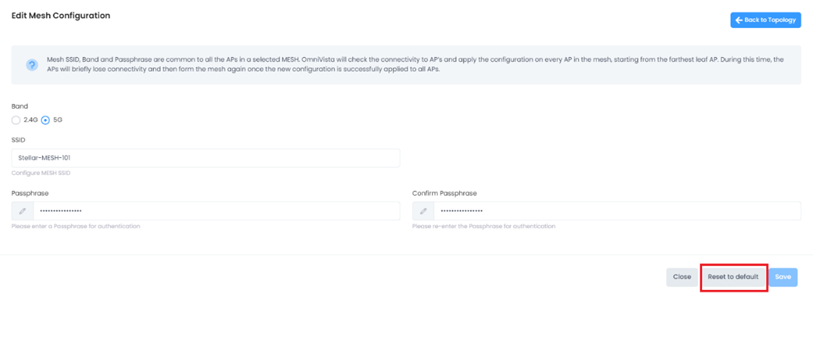Image resolution: width=813 pixels, height=362 pixels.
Task: Click the mesh info banner text
Action: [415, 64]
